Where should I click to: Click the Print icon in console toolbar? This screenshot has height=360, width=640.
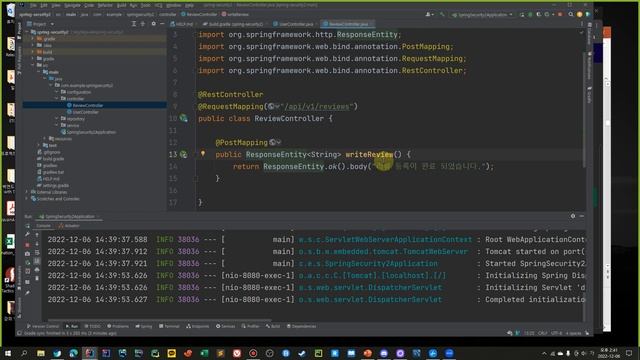point(37,270)
